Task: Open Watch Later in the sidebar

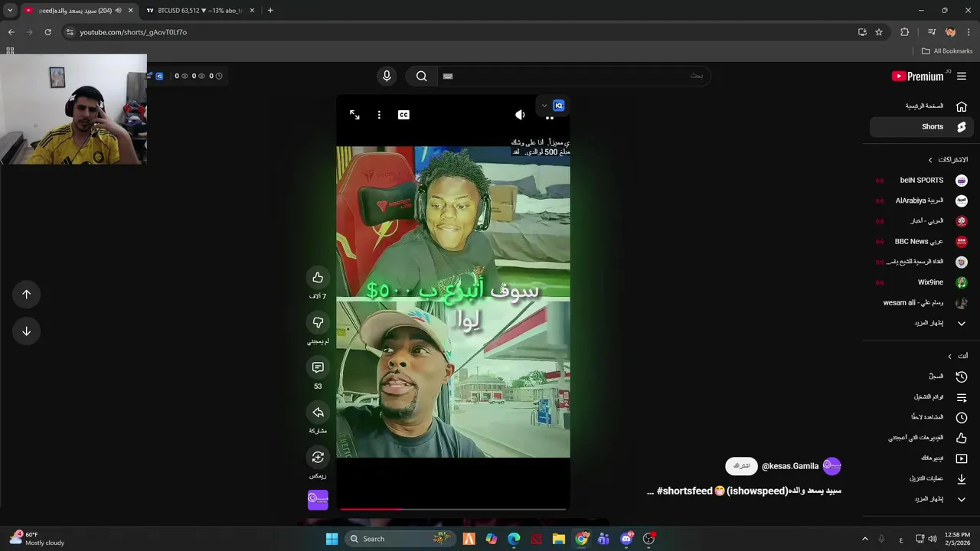Action: (921, 417)
